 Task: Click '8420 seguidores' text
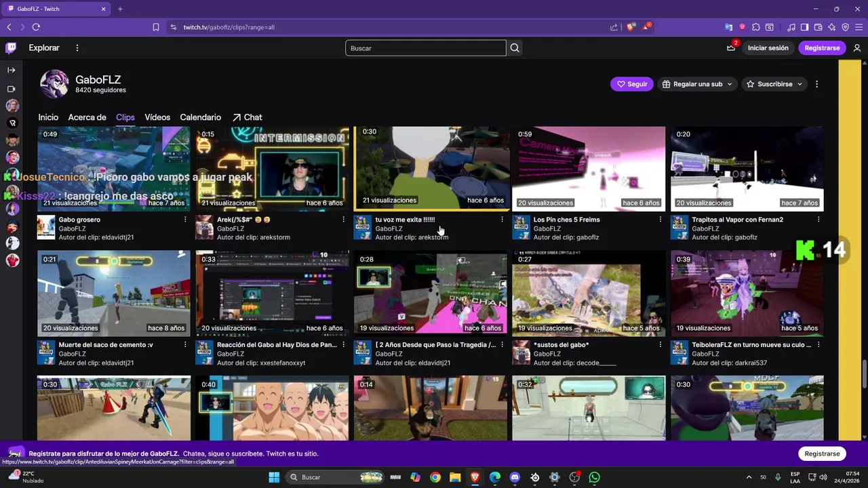click(x=100, y=90)
